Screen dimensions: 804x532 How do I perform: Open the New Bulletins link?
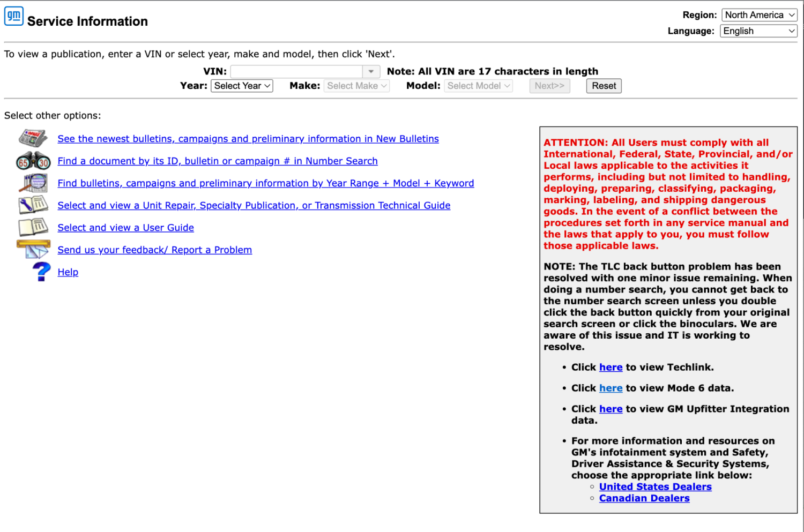click(248, 139)
